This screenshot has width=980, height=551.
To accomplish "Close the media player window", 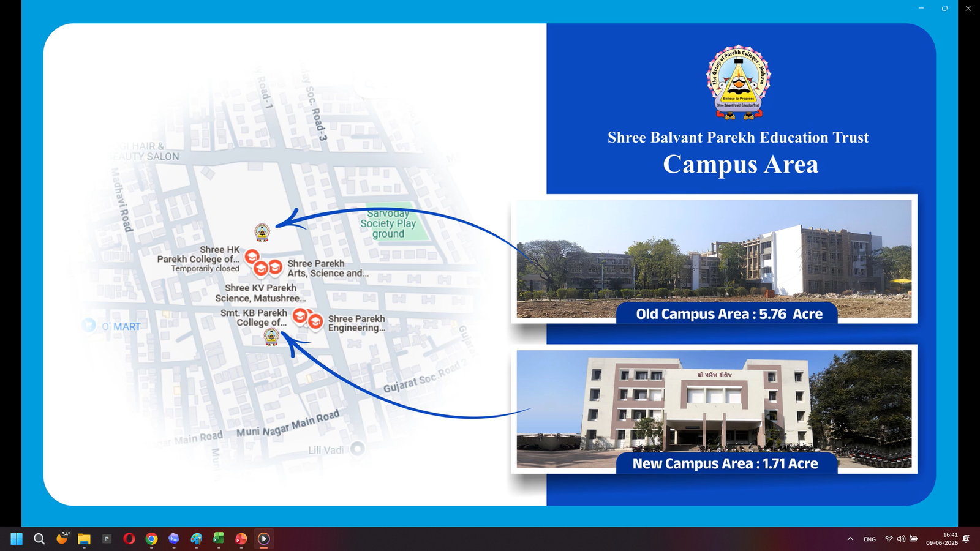I will point(968,8).
